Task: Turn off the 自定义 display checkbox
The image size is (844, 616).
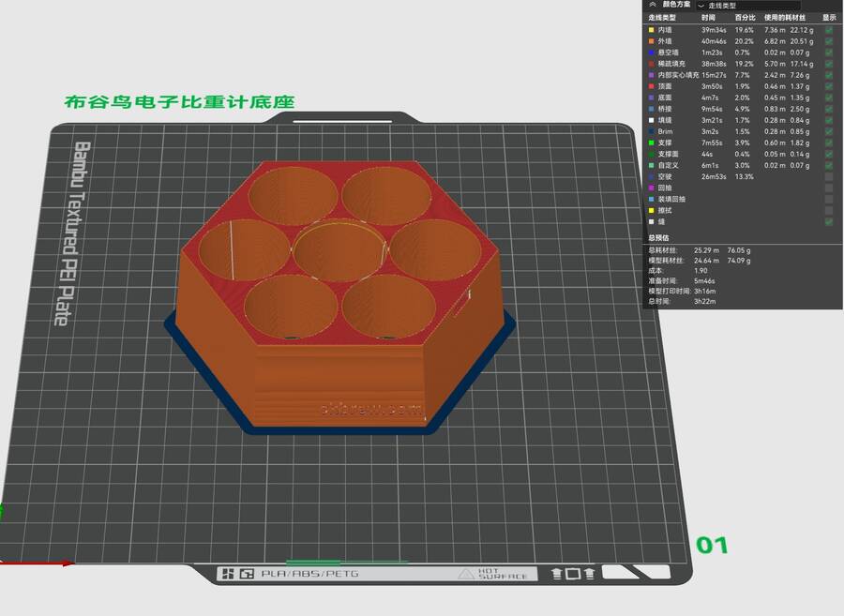Action: pos(828,165)
